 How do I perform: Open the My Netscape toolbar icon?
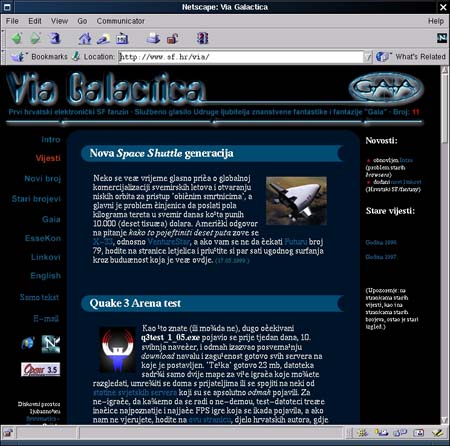(122, 39)
